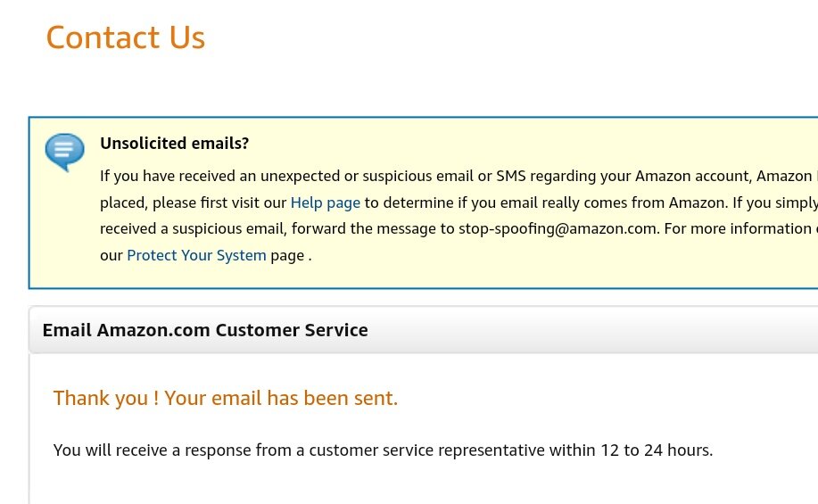Click the phrase received a suspicious email
Viewport: 818px width, 504px height.
[x=193, y=228]
